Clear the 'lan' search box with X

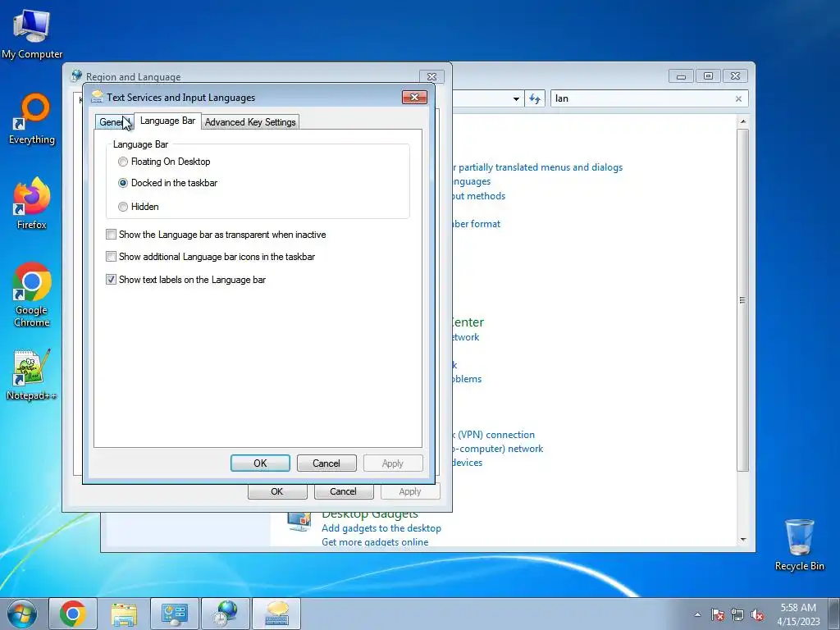coord(738,98)
